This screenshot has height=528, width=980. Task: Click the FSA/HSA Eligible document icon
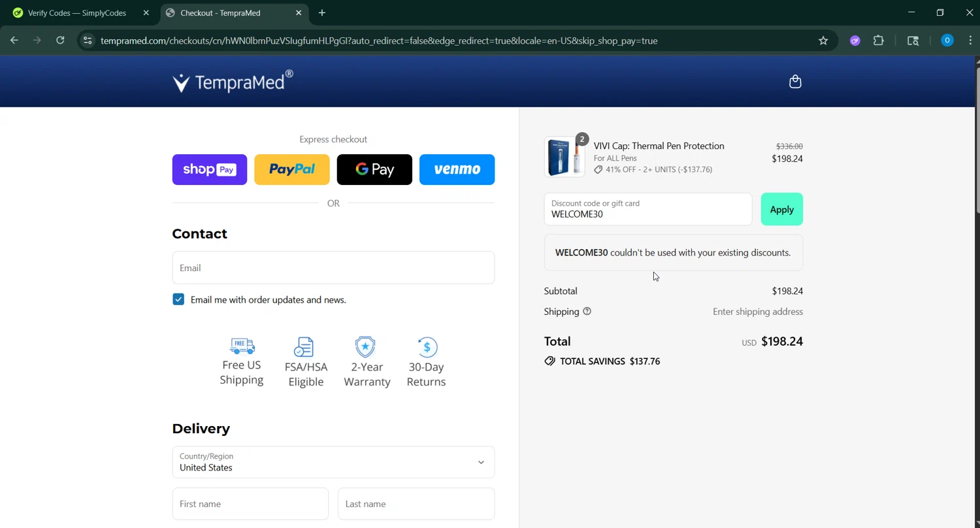304,347
